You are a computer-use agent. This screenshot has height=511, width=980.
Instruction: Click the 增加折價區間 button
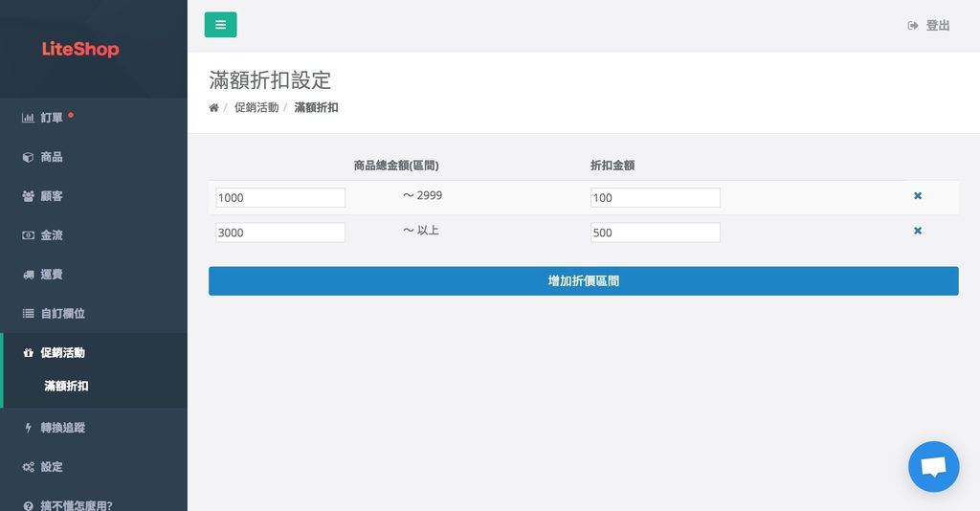583,281
